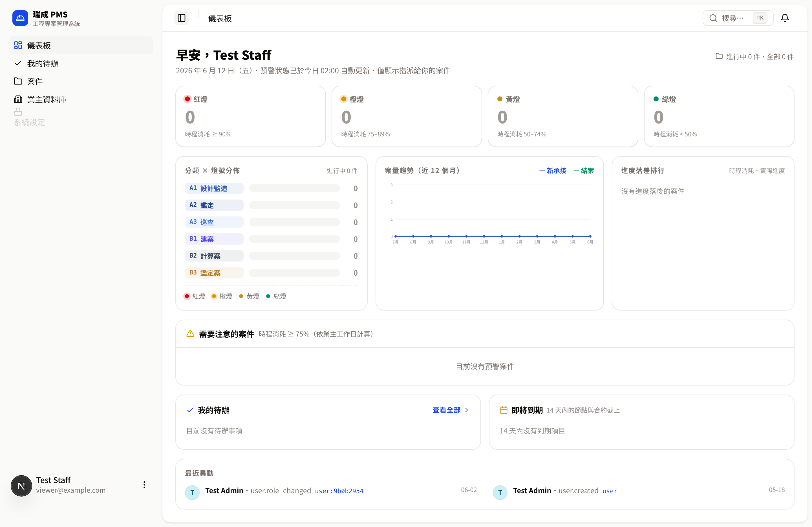
Task: Open the user:9b0b2954 link
Action: (x=339, y=491)
